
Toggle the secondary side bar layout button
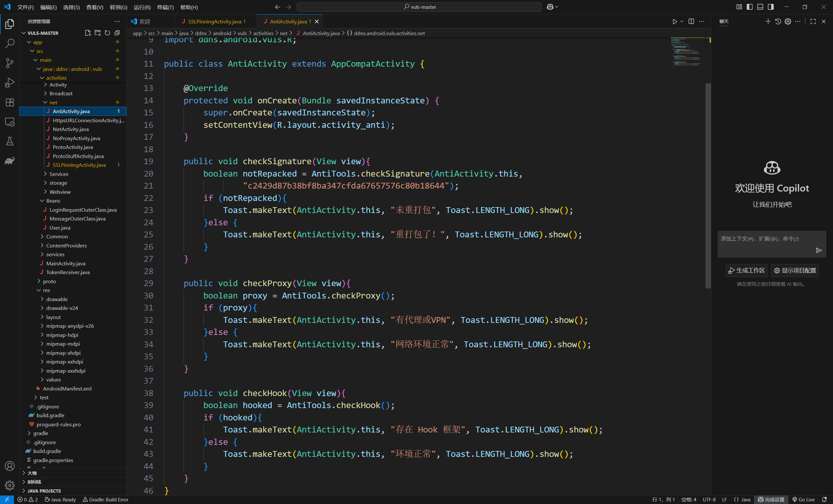tap(771, 7)
